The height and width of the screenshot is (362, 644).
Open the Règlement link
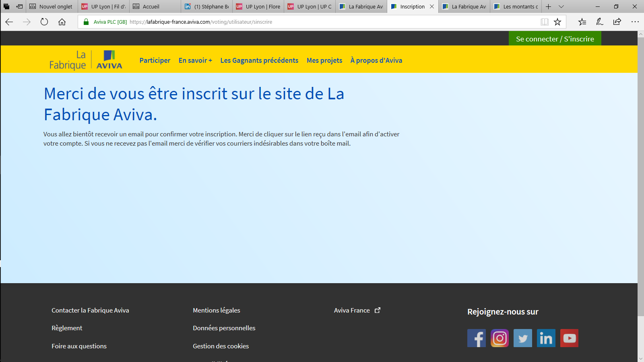[x=67, y=328]
